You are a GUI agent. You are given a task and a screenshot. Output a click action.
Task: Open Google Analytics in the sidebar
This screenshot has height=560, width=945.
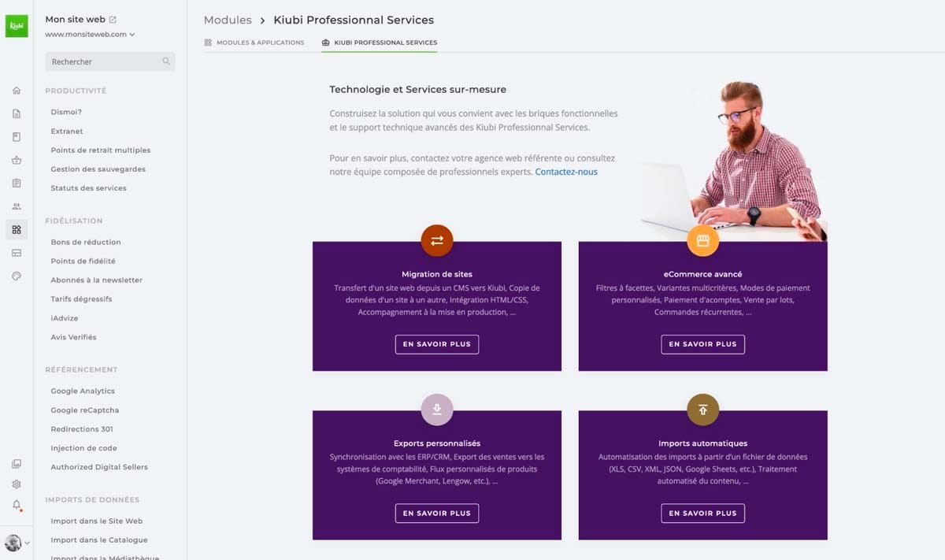click(83, 391)
